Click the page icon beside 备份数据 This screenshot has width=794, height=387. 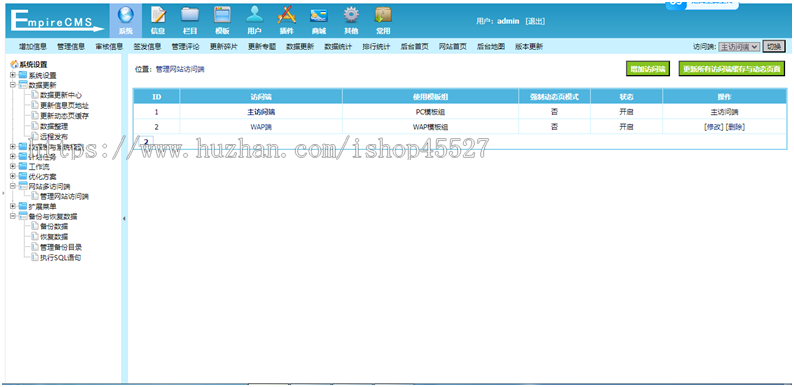35,226
